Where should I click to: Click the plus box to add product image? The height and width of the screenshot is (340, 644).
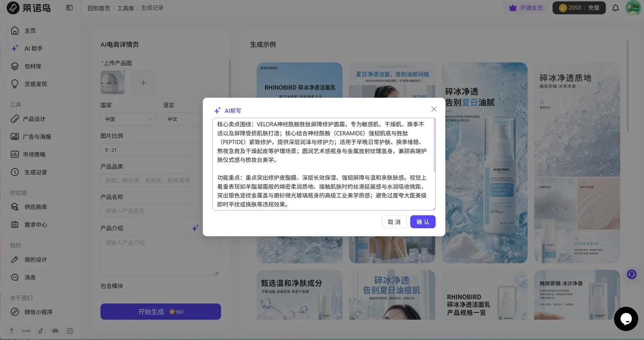(x=143, y=82)
